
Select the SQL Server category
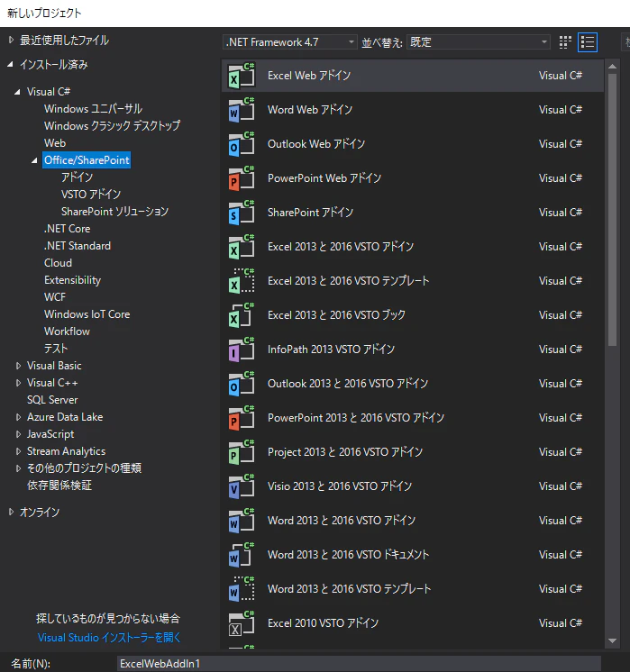pos(52,400)
